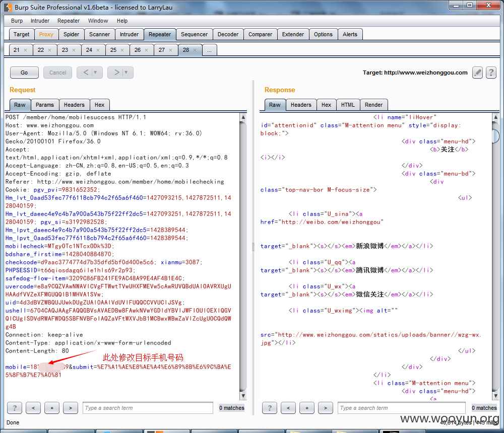Close Repeater request tab 21
Screen dimensions: 504x433
[x=26, y=50]
